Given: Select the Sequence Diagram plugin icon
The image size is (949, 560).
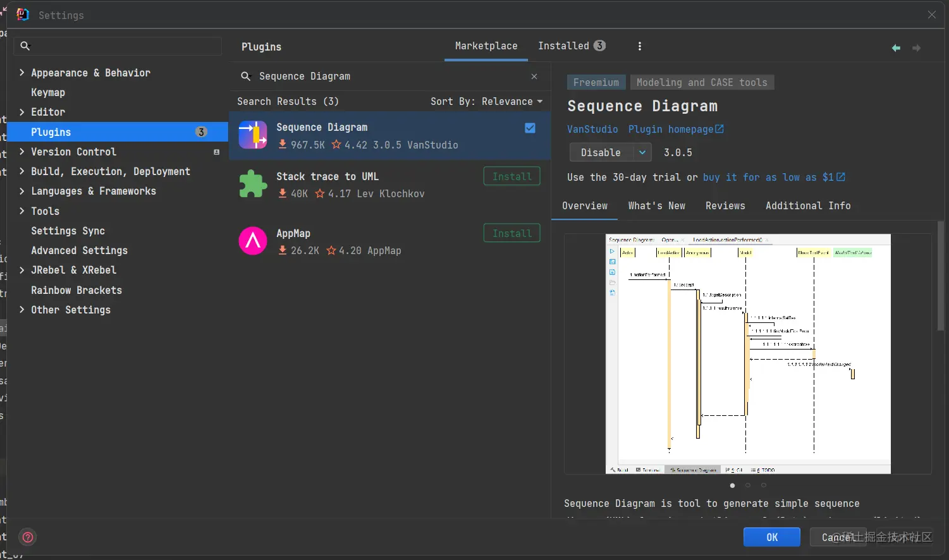Looking at the screenshot, I should point(253,135).
